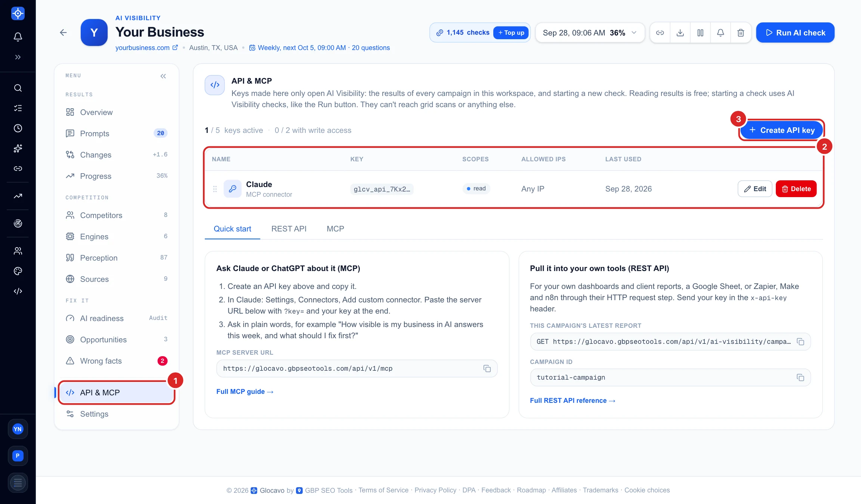Expand the left rail with double chevron
Image resolution: width=861 pixels, height=504 pixels.
(18, 57)
